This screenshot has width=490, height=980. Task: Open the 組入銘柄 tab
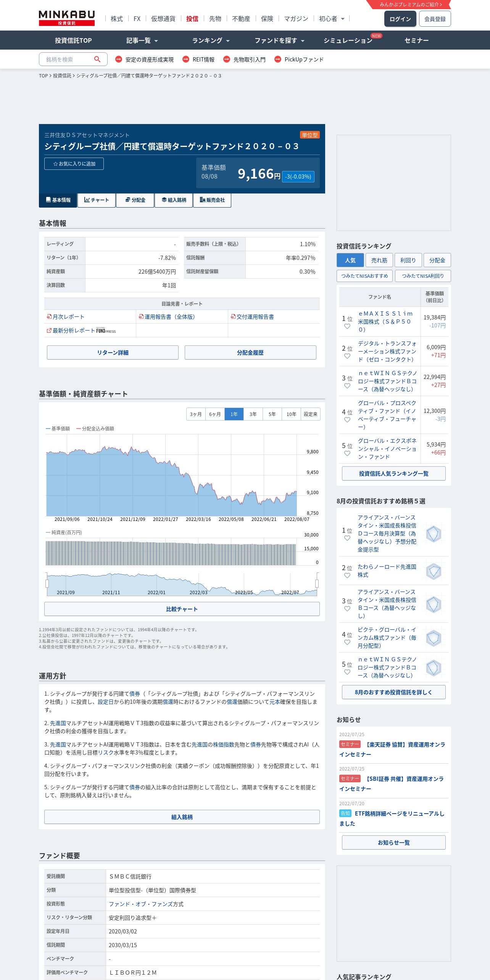[174, 200]
